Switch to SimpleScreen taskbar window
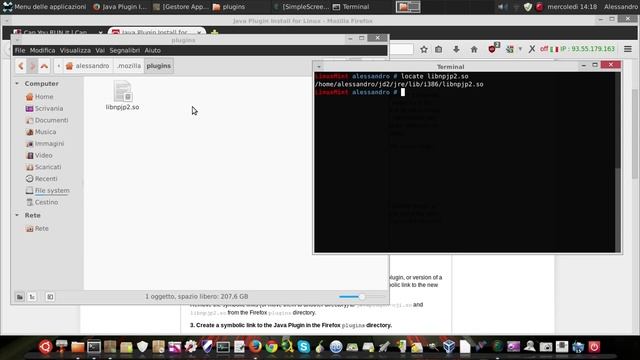 pos(301,7)
